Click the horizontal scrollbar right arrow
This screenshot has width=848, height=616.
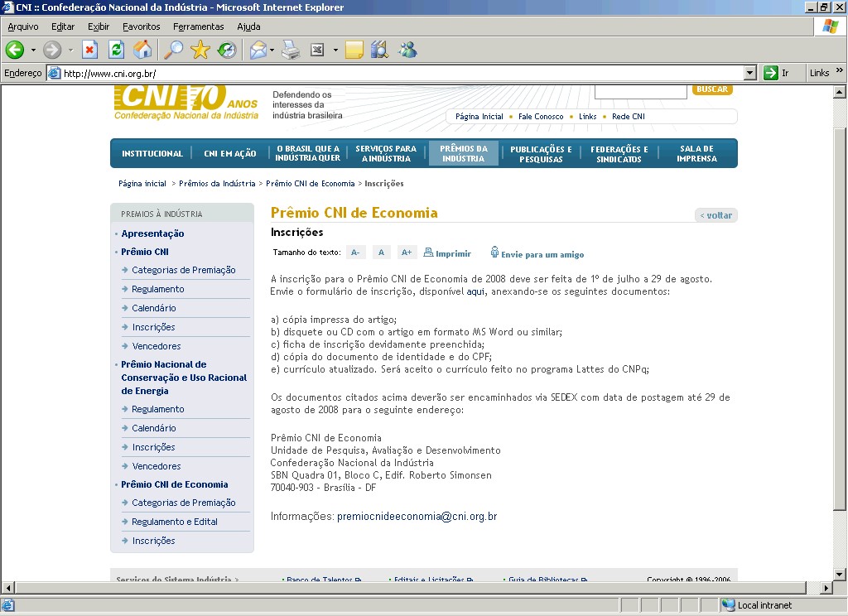click(x=826, y=587)
